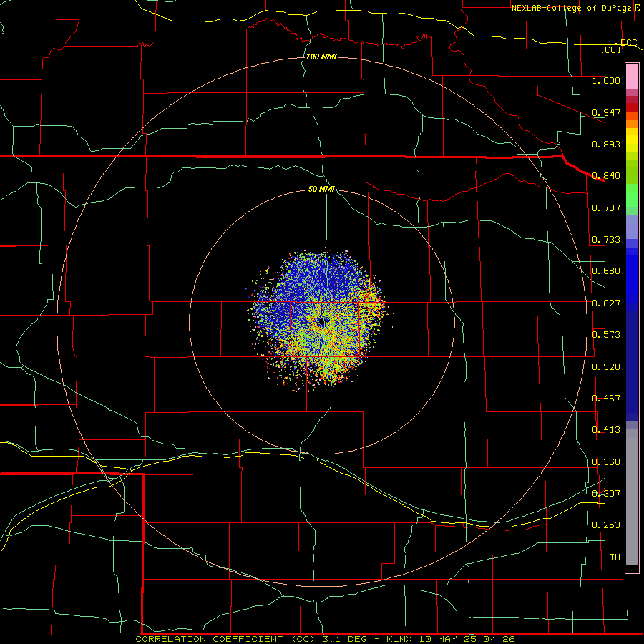Click the gray swatch near 0.307

[x=632, y=497]
